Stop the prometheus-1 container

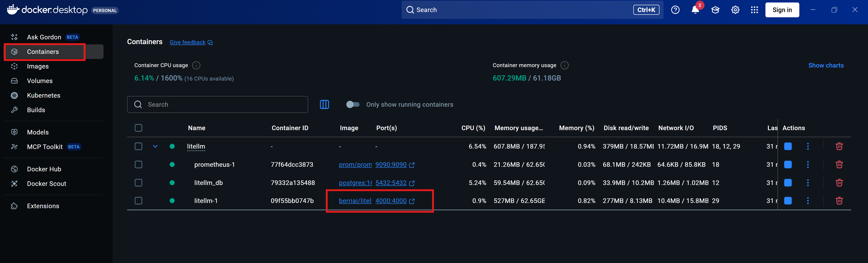tap(788, 164)
